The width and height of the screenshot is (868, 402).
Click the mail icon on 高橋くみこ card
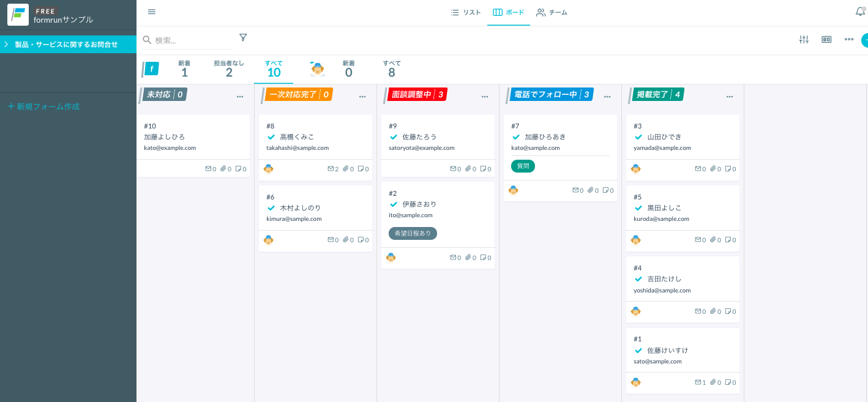(x=329, y=169)
